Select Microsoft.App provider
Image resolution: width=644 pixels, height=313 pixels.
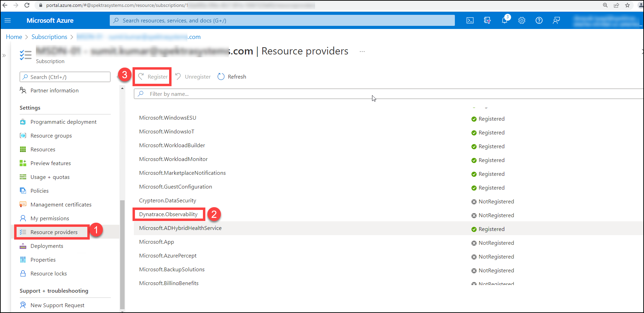tap(156, 242)
